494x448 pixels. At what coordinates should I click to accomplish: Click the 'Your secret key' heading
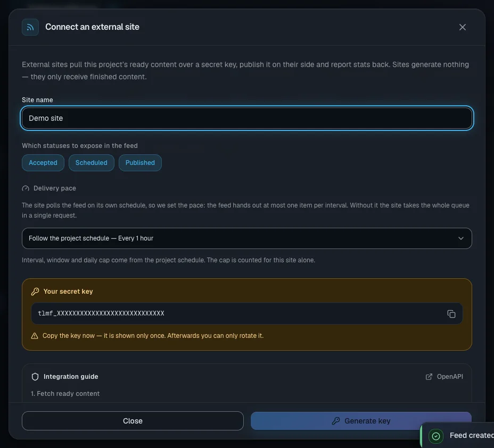coord(68,292)
